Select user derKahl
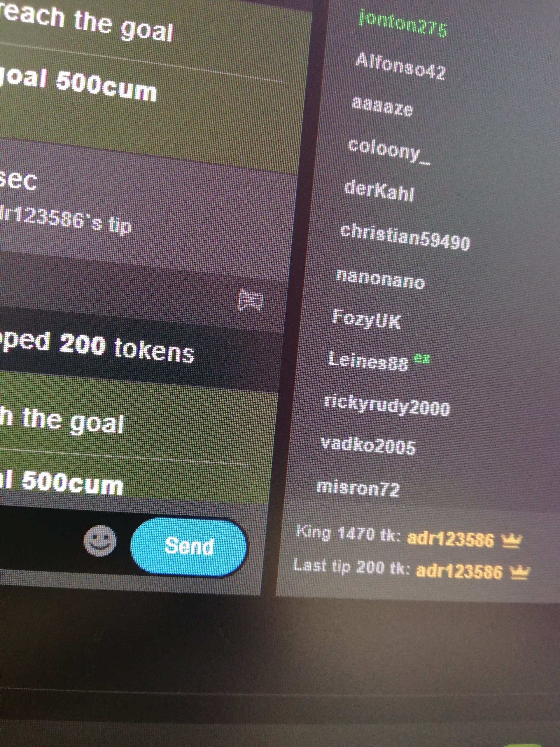Screen dimensions: 560x747 (379, 191)
